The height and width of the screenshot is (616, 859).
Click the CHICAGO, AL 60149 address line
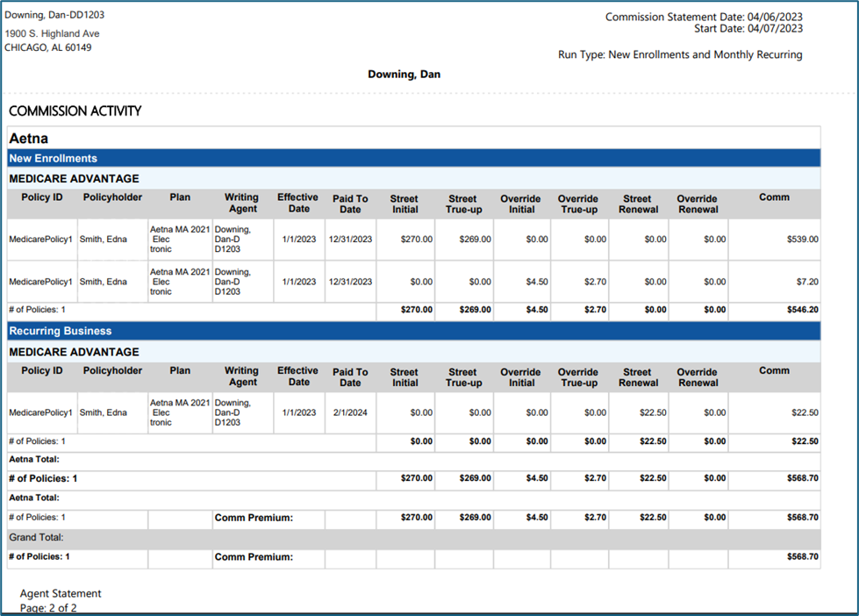48,47
